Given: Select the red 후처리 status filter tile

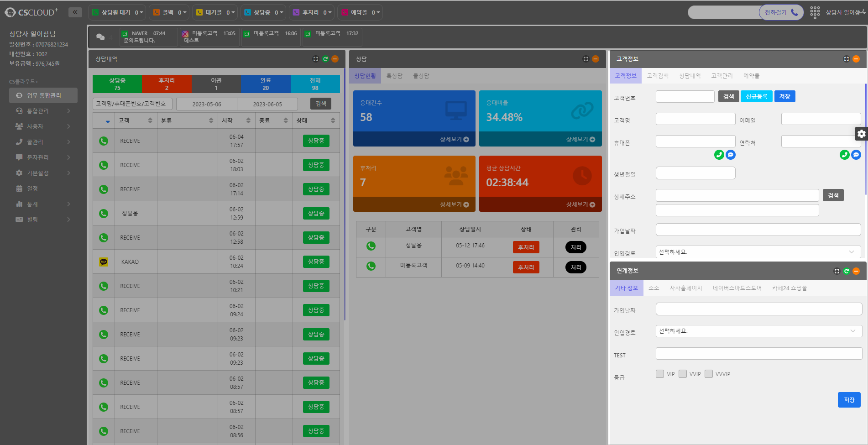Looking at the screenshot, I should click(x=167, y=84).
